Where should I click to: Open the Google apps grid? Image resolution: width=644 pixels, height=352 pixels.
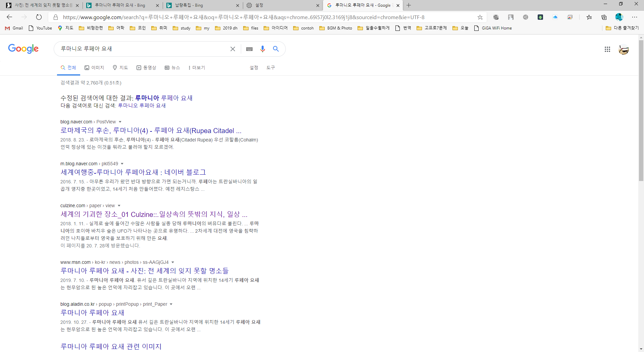click(x=607, y=49)
